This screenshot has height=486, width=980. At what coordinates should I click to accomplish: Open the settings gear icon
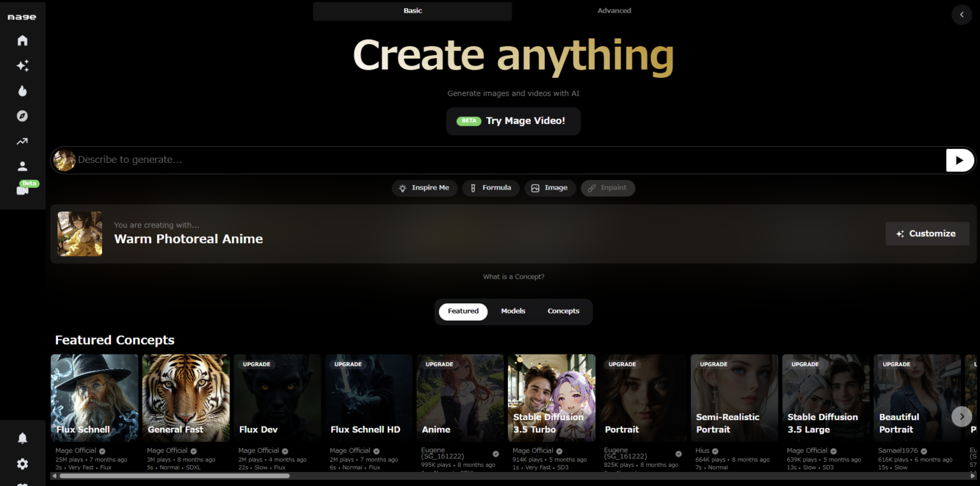click(22, 464)
